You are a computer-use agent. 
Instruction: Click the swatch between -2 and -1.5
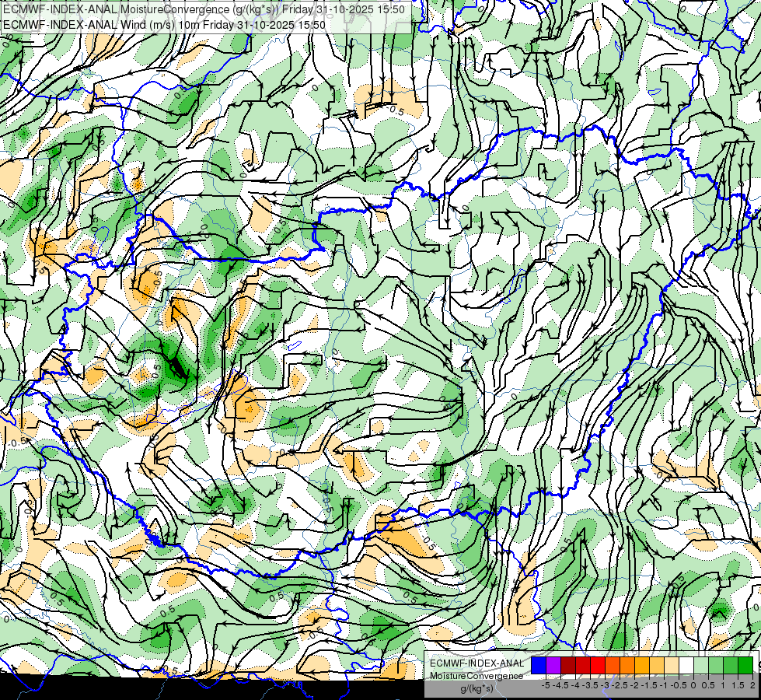pos(642,665)
